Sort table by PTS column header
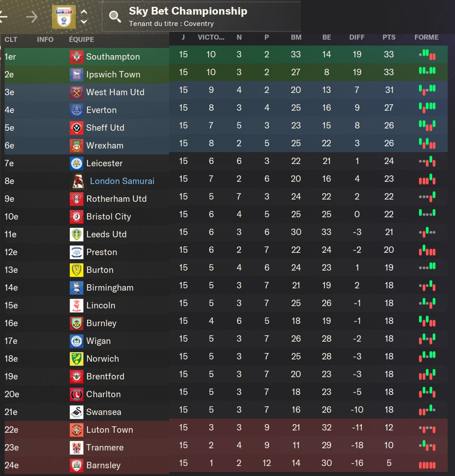This screenshot has width=455, height=476. pyautogui.click(x=389, y=37)
